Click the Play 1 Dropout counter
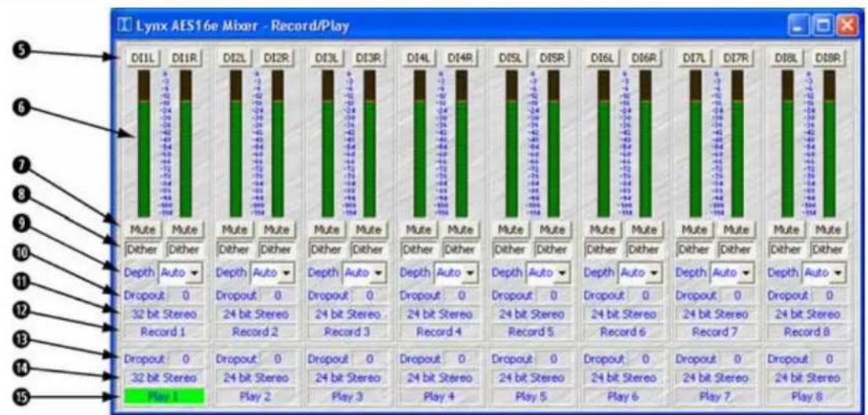 (x=186, y=359)
